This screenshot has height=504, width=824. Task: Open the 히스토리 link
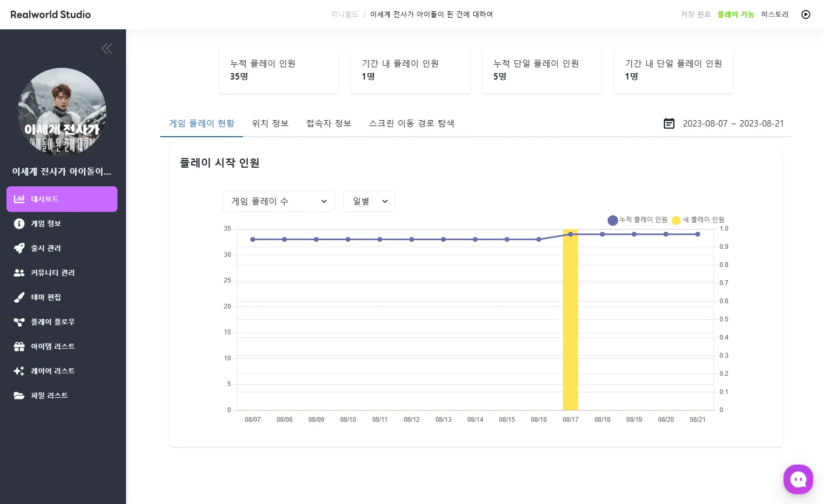click(x=774, y=14)
